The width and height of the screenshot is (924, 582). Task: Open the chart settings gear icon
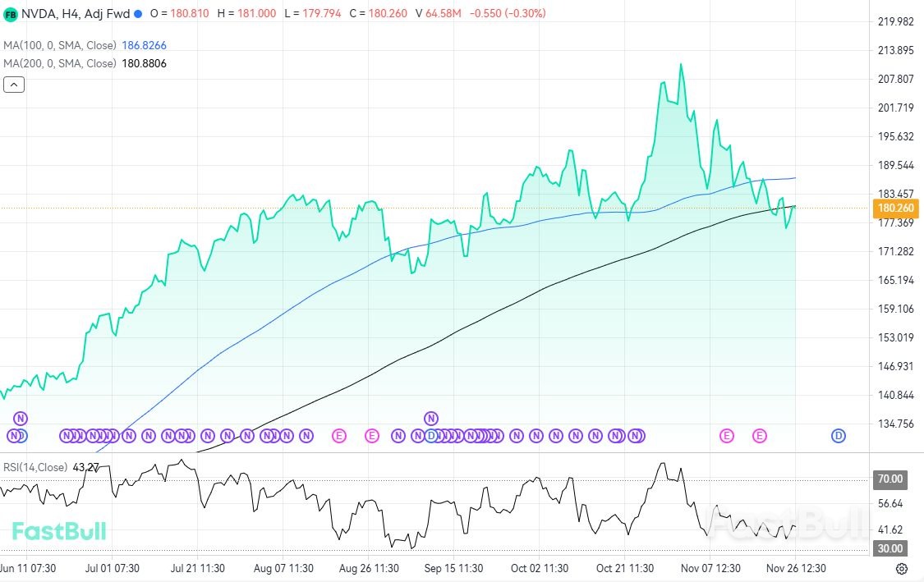(902, 568)
